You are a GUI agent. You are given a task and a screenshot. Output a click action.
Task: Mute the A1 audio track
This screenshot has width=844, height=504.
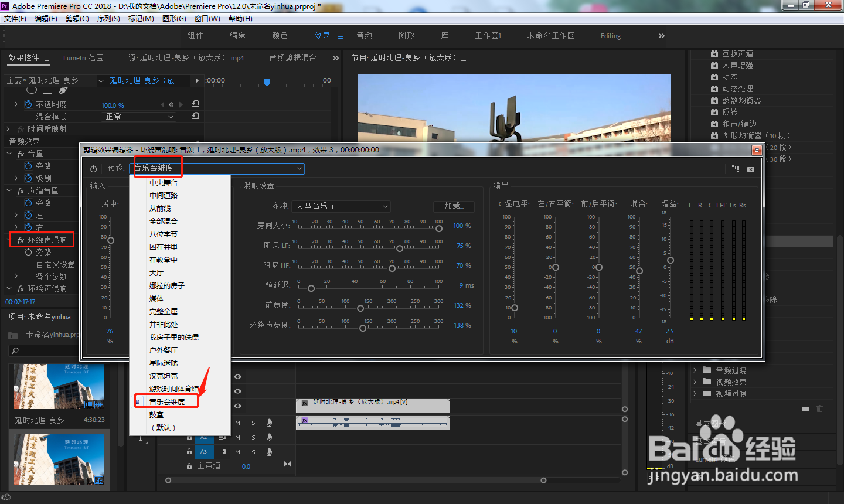click(x=238, y=423)
